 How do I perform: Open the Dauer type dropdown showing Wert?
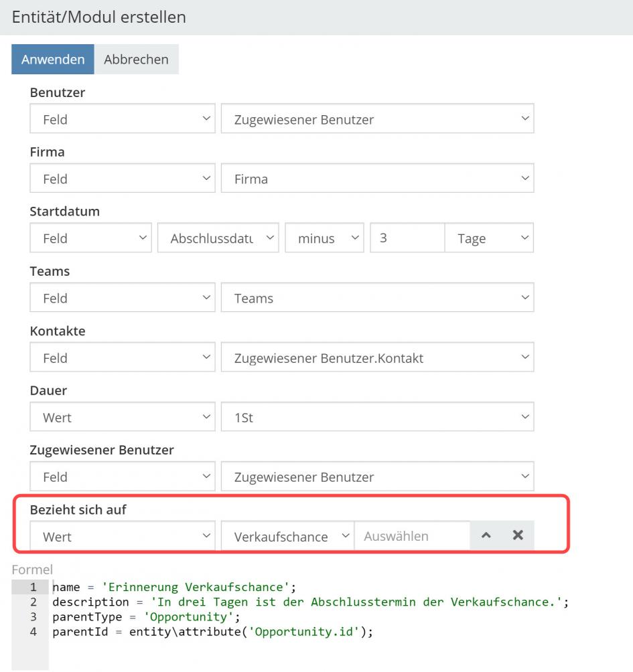pyautogui.click(x=123, y=418)
